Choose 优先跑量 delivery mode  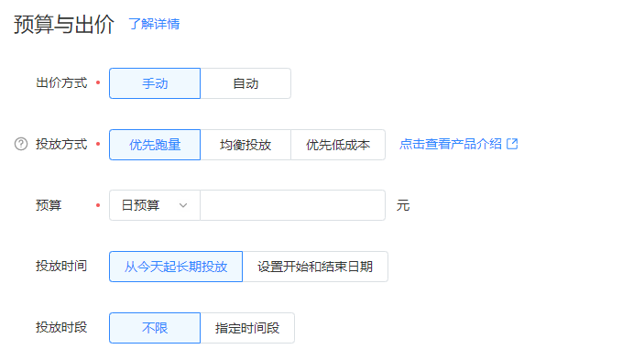(155, 145)
